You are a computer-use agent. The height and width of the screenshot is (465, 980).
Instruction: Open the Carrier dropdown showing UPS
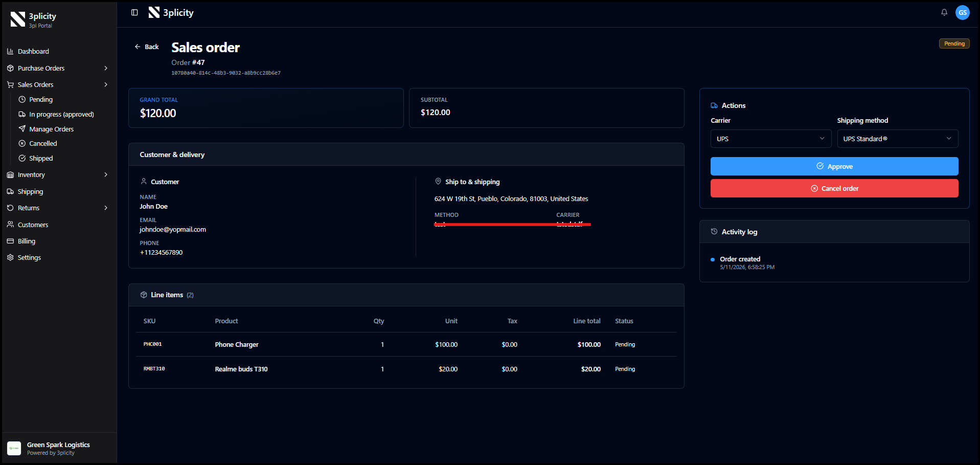771,139
